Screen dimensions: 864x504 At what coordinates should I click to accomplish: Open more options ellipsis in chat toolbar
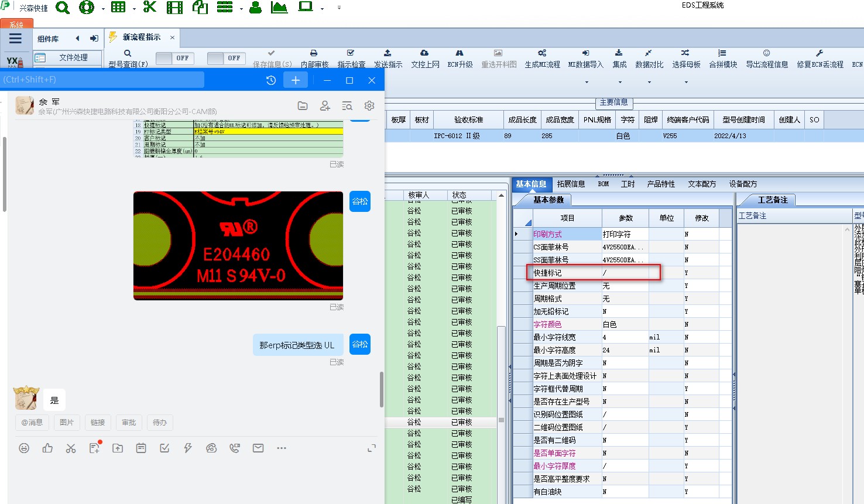[x=282, y=448]
